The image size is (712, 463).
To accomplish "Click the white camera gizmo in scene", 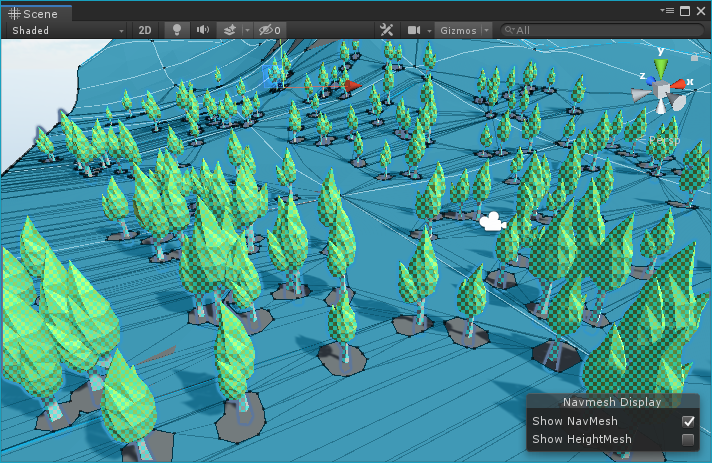I will (492, 222).
